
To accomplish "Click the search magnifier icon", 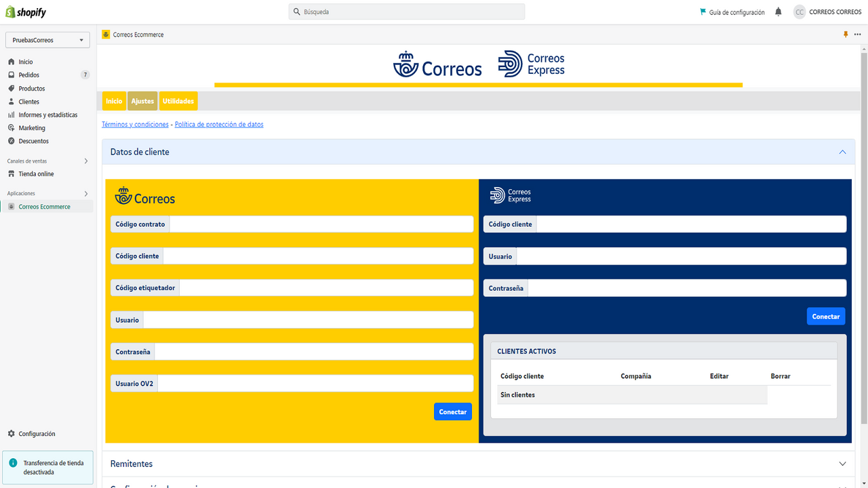I will 297,12.
